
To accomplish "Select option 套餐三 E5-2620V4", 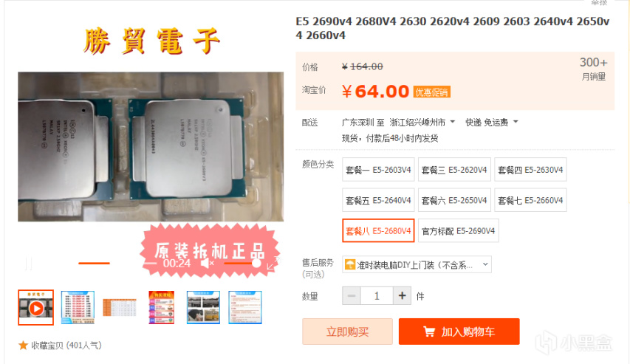I will pos(454,170).
